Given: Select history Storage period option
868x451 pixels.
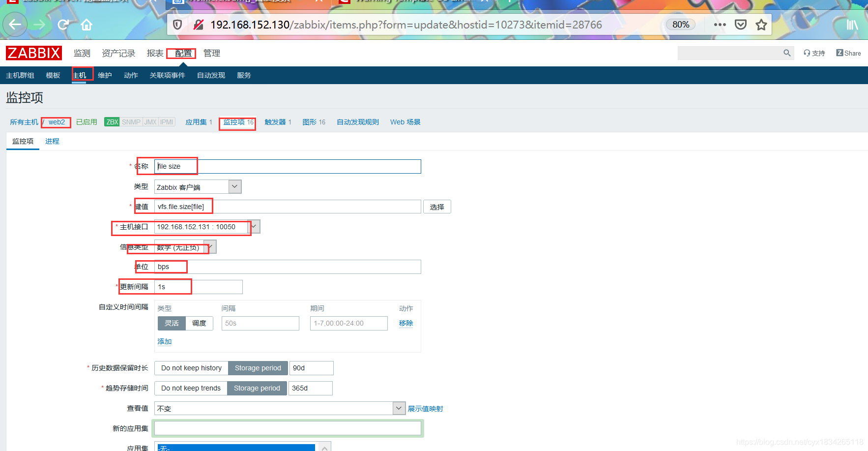Looking at the screenshot, I should pos(258,368).
